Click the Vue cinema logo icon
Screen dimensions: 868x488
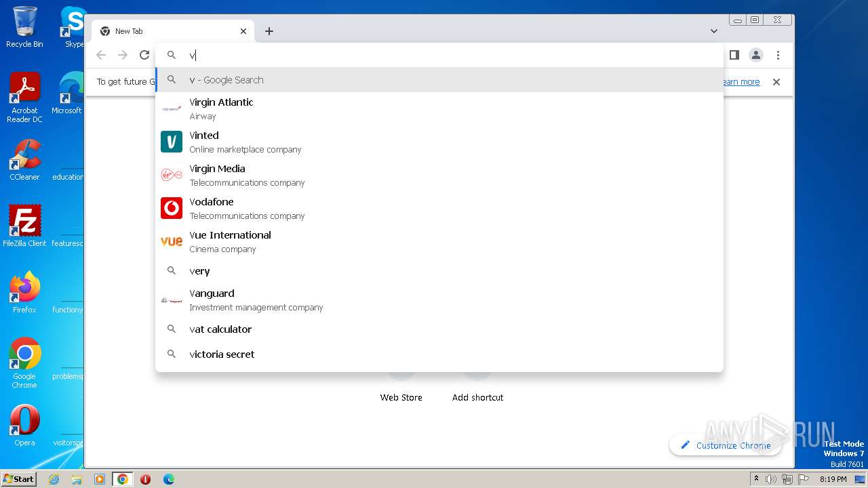[172, 241]
